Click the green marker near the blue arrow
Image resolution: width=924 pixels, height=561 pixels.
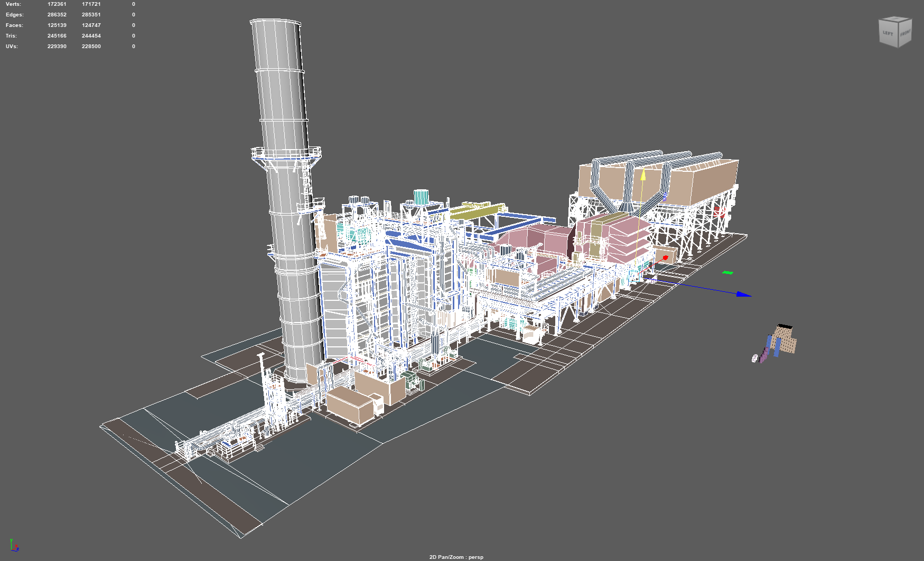(728, 272)
